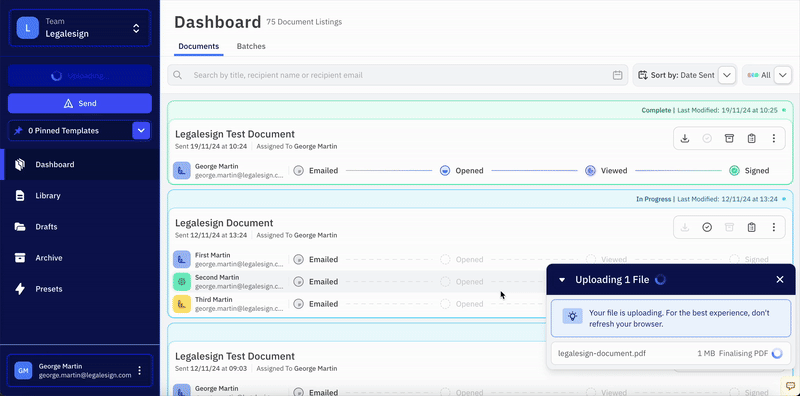This screenshot has height=396, width=800.
Task: Click the pin icon next to Pinned Templates
Action: click(18, 131)
